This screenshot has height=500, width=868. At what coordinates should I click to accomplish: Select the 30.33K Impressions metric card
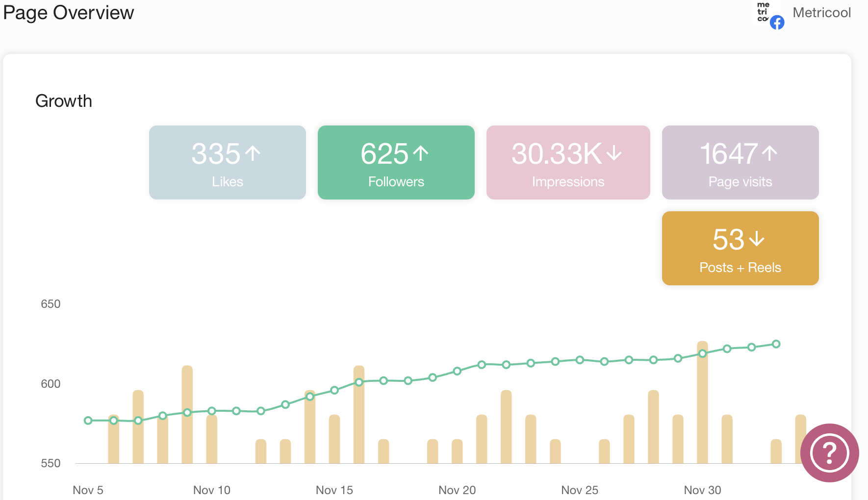tap(568, 162)
